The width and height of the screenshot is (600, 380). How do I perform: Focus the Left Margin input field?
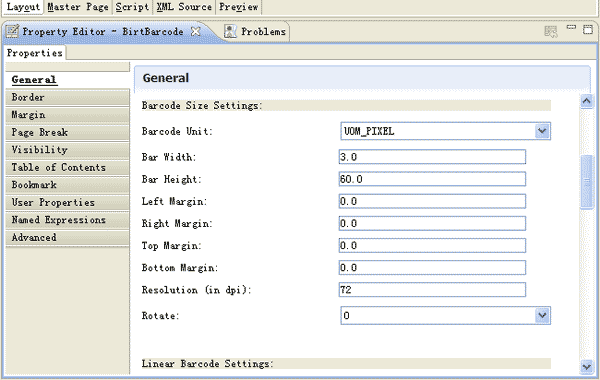point(432,201)
